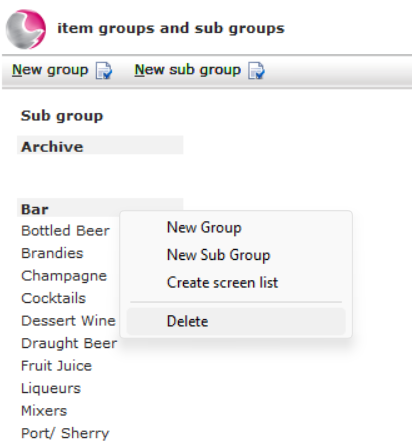The image size is (412, 447).
Task: Select Delete in the context menu
Action: click(x=236, y=321)
